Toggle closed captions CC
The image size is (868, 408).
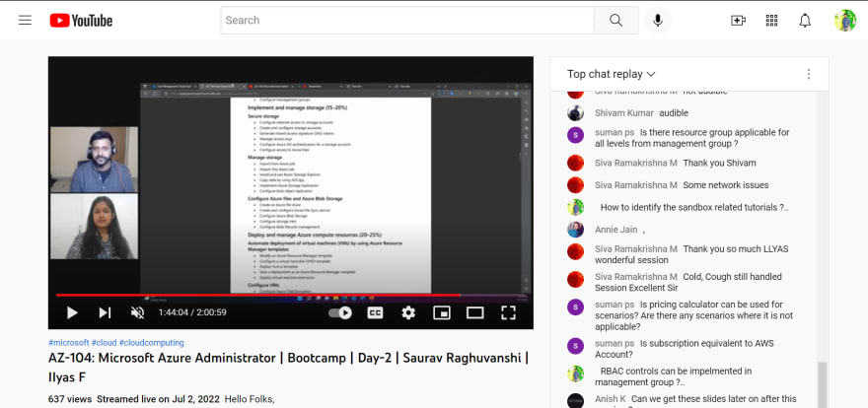pos(375,313)
